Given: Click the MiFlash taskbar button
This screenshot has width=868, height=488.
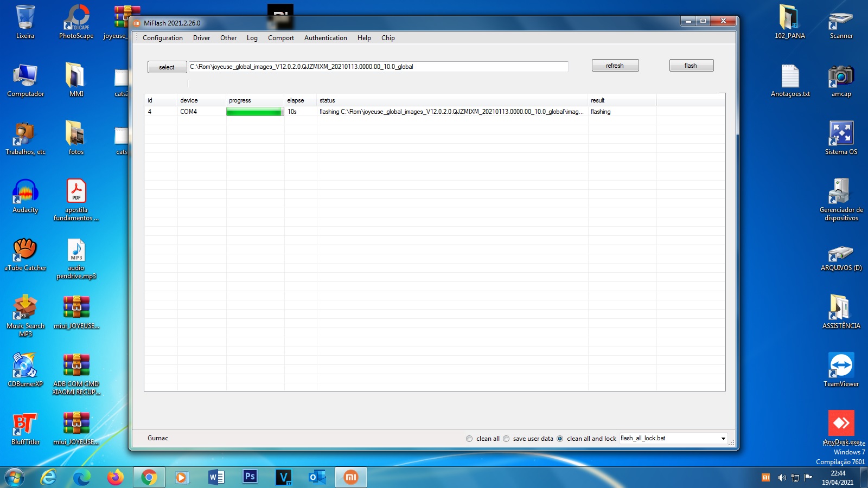Looking at the screenshot, I should coord(350,477).
